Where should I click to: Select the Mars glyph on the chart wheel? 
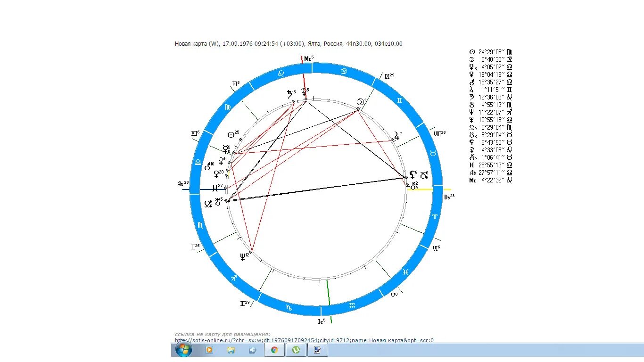[x=207, y=166]
